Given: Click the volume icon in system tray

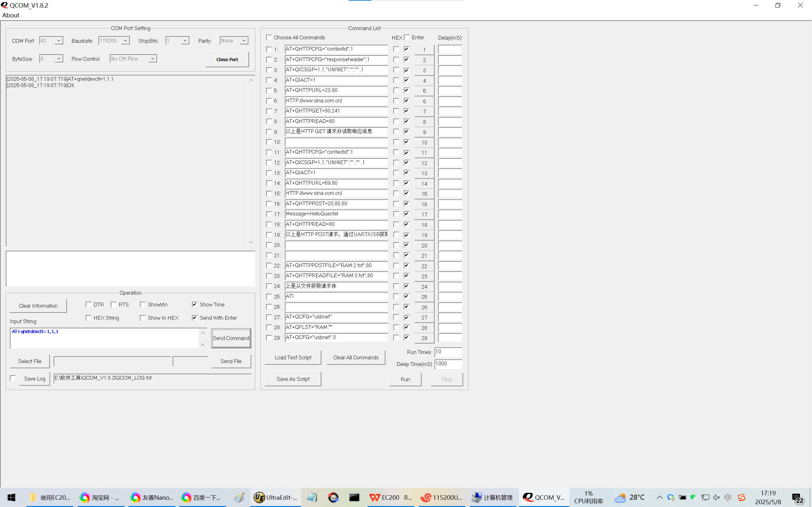Looking at the screenshot, I should 716,497.
